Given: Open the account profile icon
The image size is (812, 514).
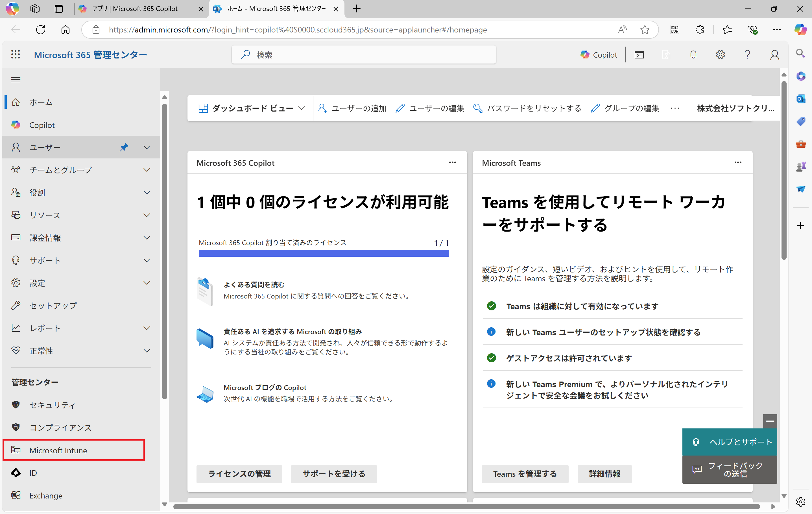Looking at the screenshot, I should click(x=774, y=54).
